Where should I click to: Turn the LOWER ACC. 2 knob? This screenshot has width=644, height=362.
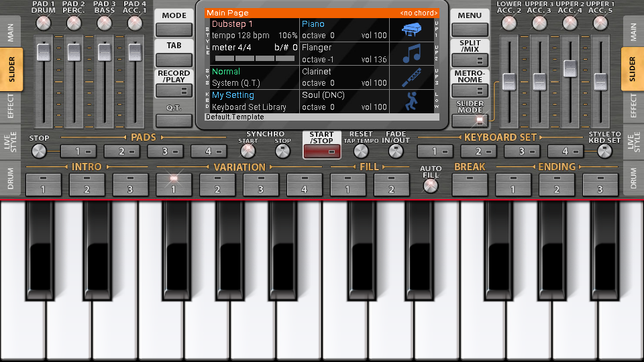click(x=509, y=23)
